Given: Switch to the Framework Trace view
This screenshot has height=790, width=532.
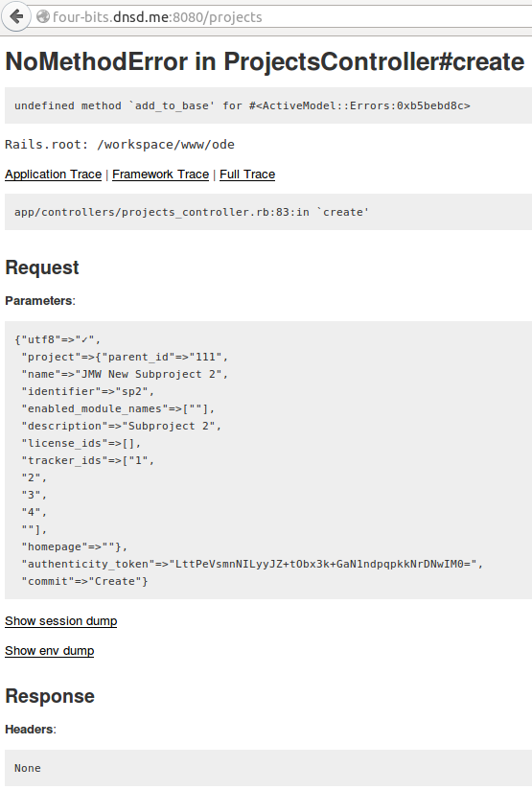Looking at the screenshot, I should (160, 174).
